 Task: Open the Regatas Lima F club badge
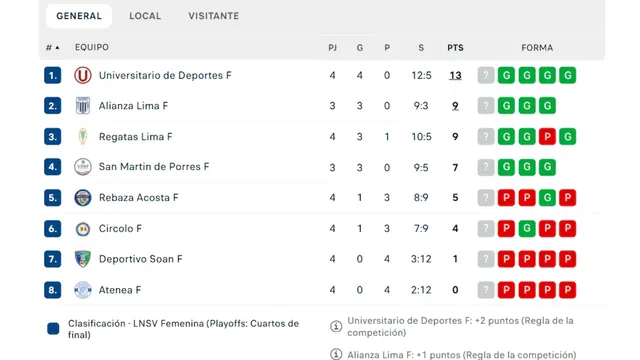pyautogui.click(x=82, y=136)
